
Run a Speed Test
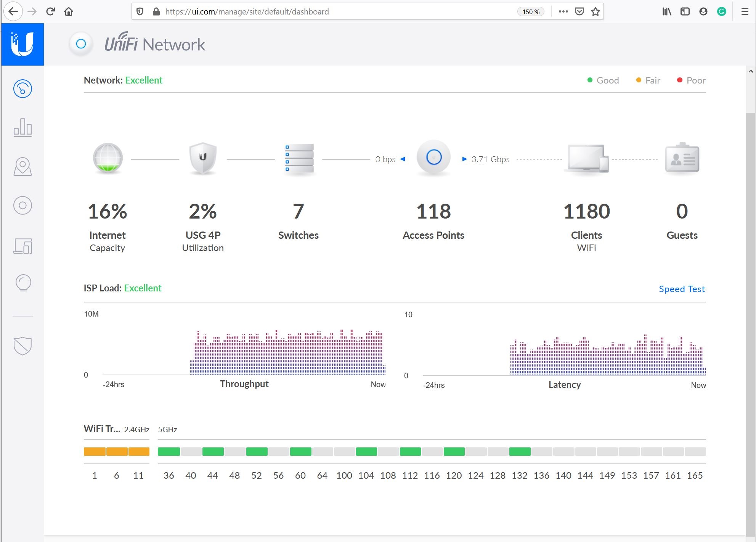682,289
